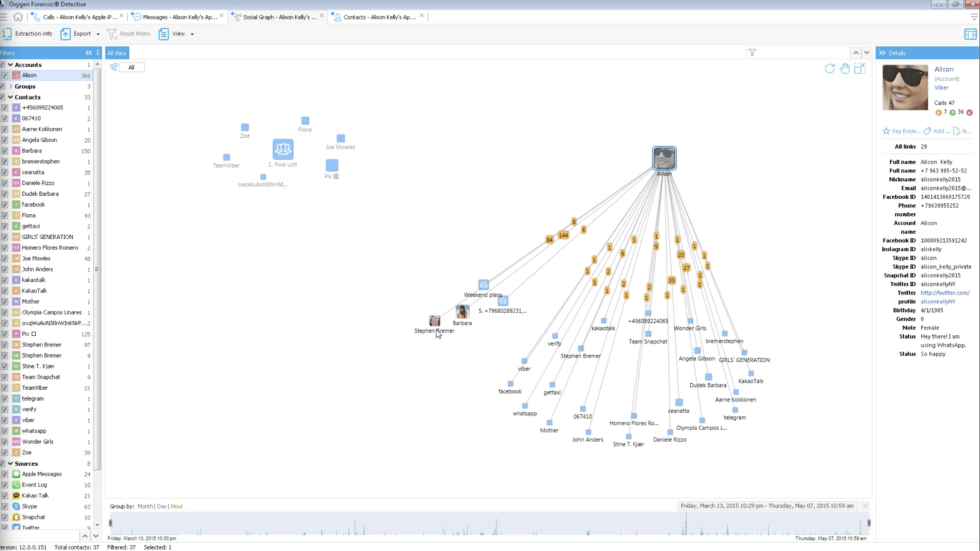Open Export dropdown arrow
This screenshot has width=980, height=551.
click(98, 34)
